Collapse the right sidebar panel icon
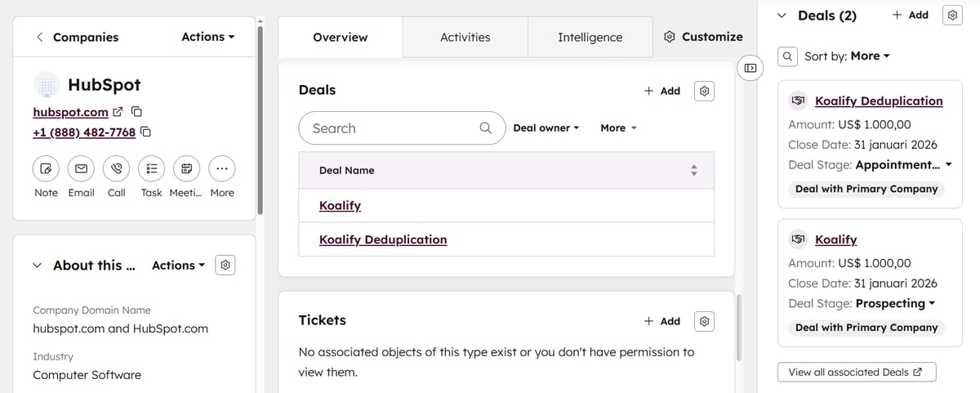980x393 pixels. coord(751,67)
